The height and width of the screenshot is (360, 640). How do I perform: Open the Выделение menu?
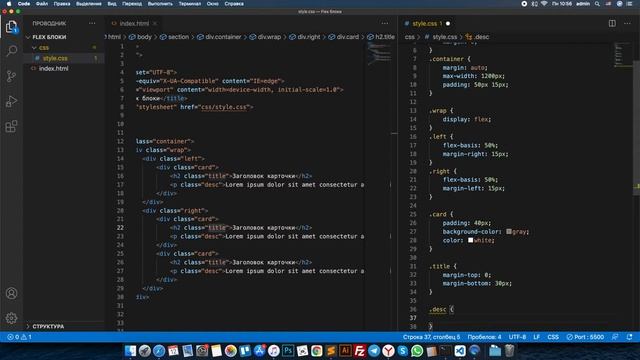pyautogui.click(x=89, y=4)
